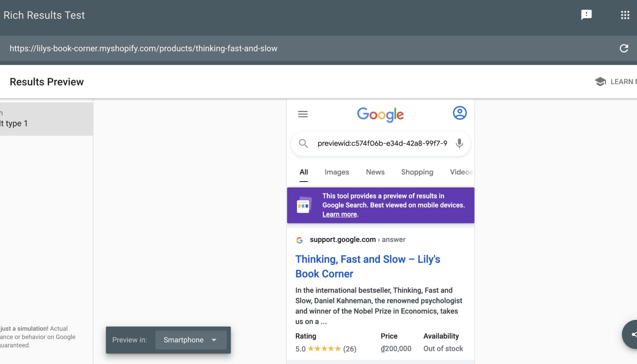The width and height of the screenshot is (637, 364).
Task: Switch to the News tab
Action: tap(375, 172)
